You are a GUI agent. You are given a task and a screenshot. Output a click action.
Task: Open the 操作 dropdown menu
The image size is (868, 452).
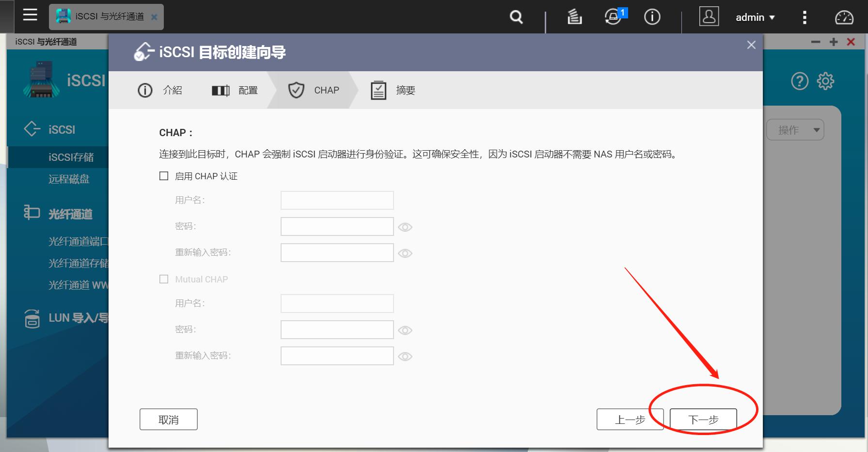(795, 129)
